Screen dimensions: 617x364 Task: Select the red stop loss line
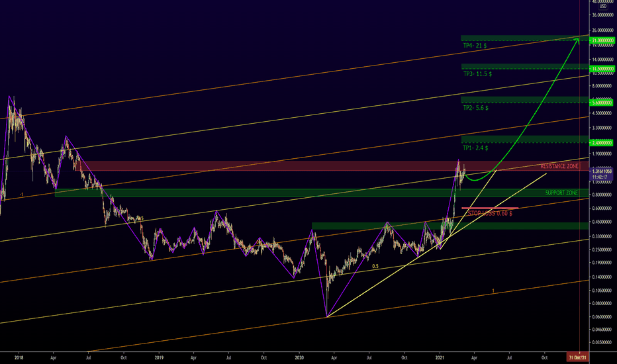490,208
